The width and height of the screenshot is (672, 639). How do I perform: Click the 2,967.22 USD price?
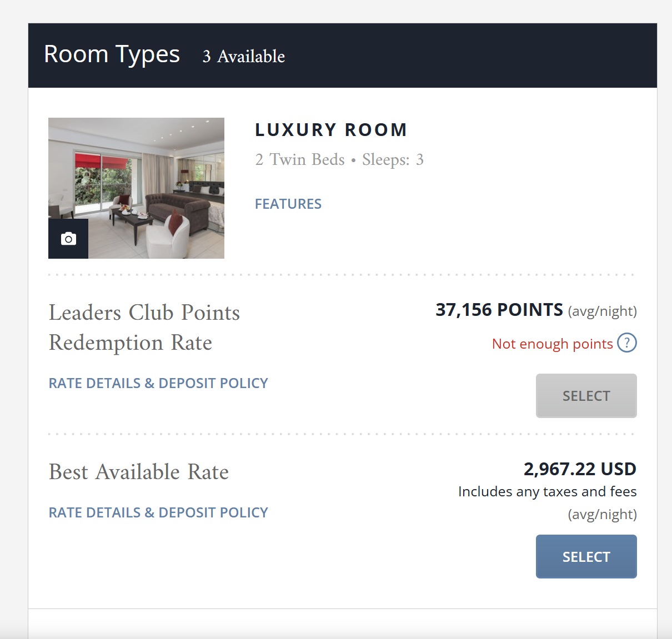point(579,469)
